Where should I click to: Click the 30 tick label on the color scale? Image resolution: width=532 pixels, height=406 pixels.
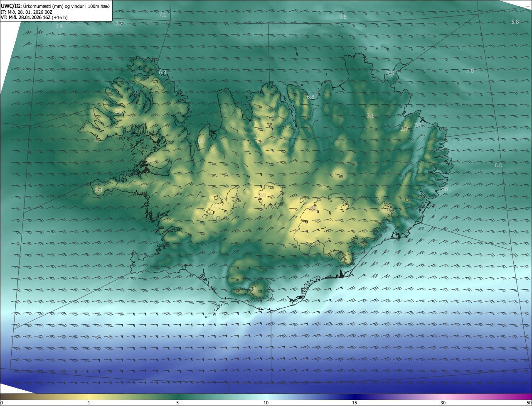tap(443, 403)
